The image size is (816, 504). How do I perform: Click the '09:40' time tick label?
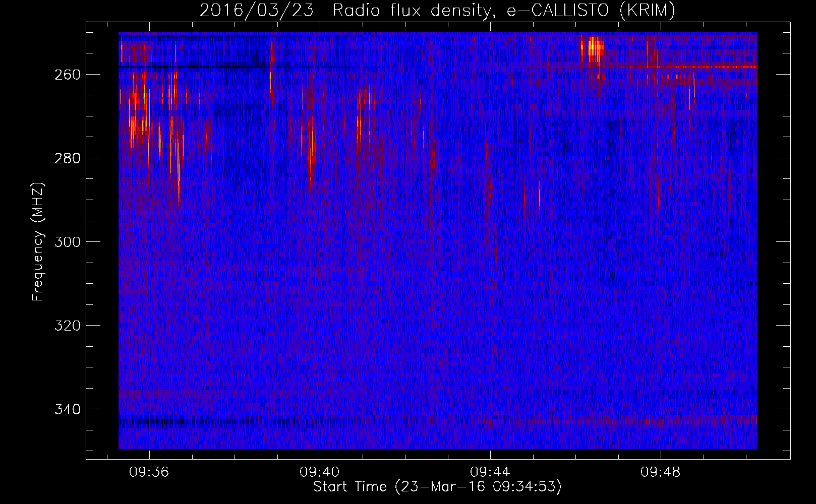tap(320, 472)
